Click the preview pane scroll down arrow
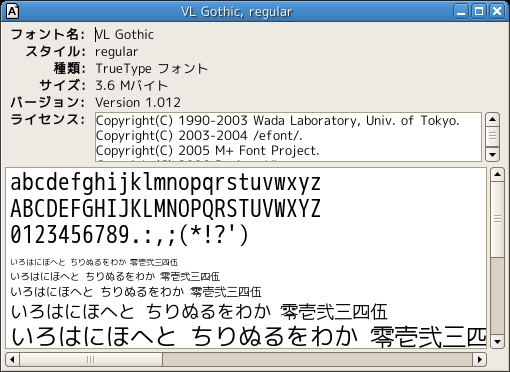510x372 pixels. tap(497, 342)
